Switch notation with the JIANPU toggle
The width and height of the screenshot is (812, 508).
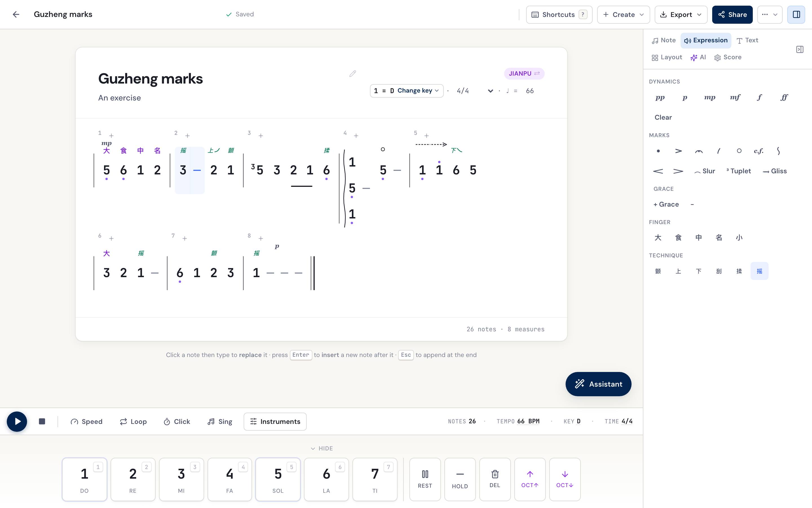tap(524, 74)
